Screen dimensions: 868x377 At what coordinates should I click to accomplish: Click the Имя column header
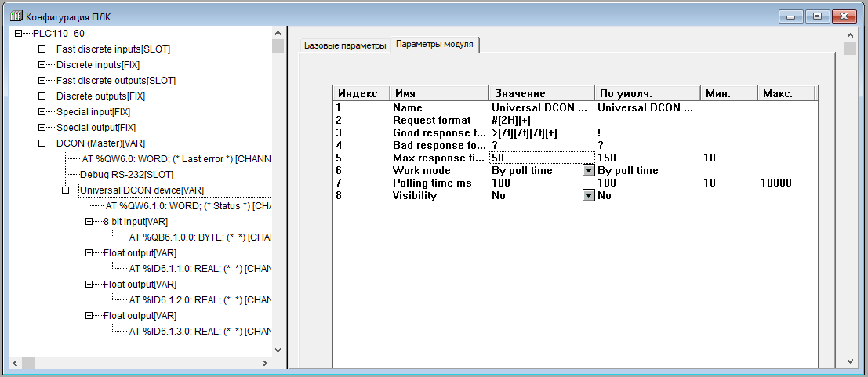pos(439,93)
